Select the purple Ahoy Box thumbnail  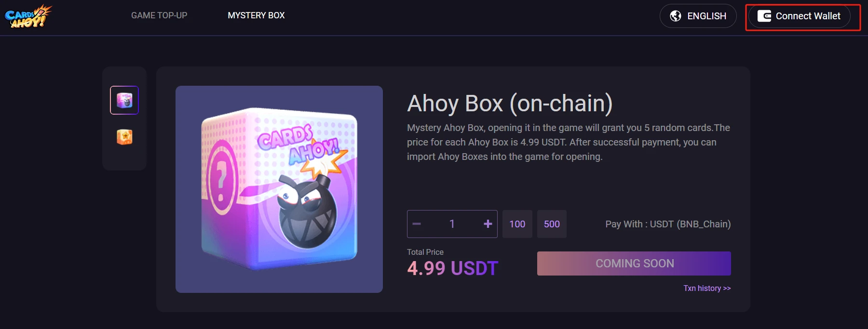124,100
